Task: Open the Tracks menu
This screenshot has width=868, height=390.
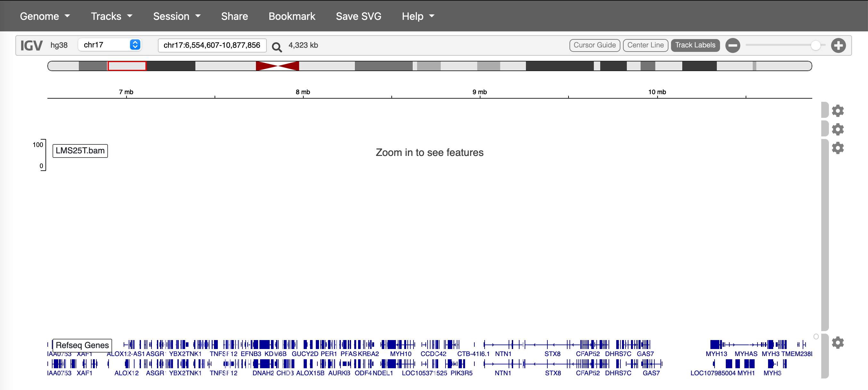Action: pos(111,16)
